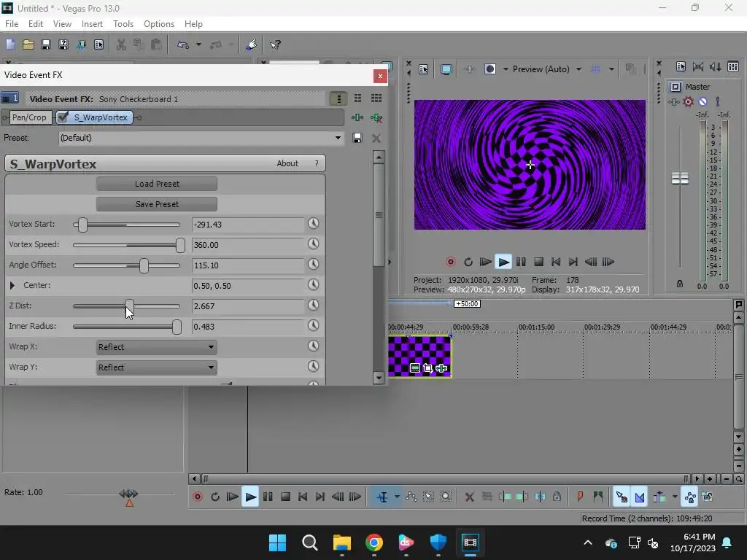Viewport: 747px width, 560px height.
Task: Open the Insert menu
Action: tap(92, 24)
